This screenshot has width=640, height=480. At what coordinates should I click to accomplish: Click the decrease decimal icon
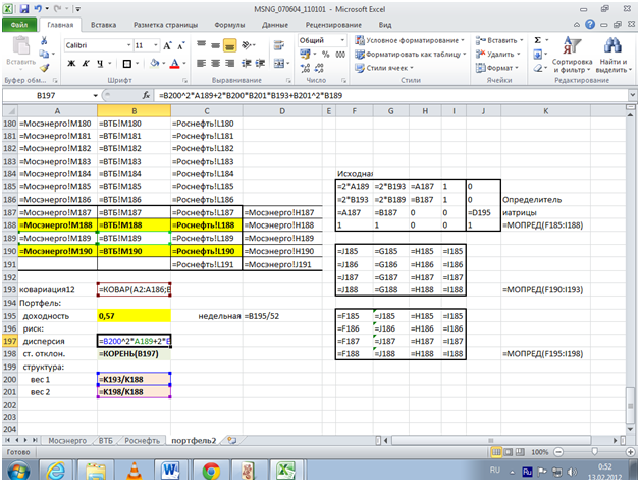coord(320,68)
